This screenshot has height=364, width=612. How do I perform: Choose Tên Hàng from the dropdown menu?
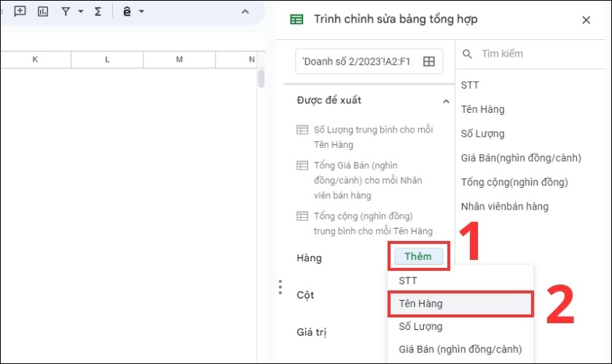460,304
